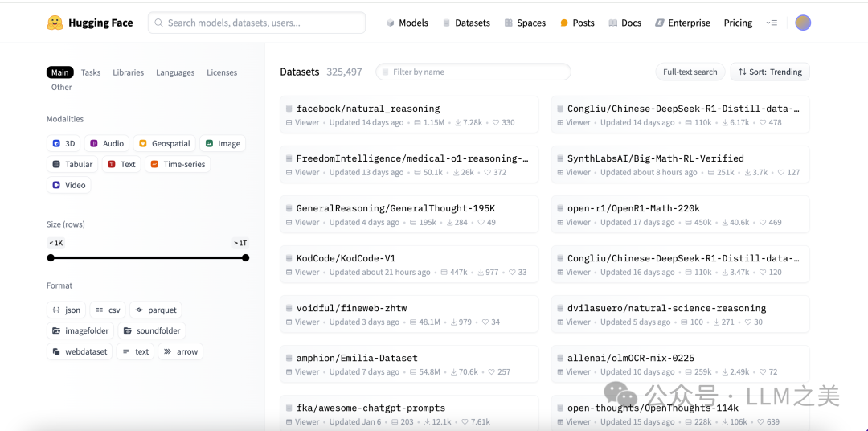The width and height of the screenshot is (868, 431).
Task: Choose the Time-series modality filter
Action: click(x=177, y=164)
